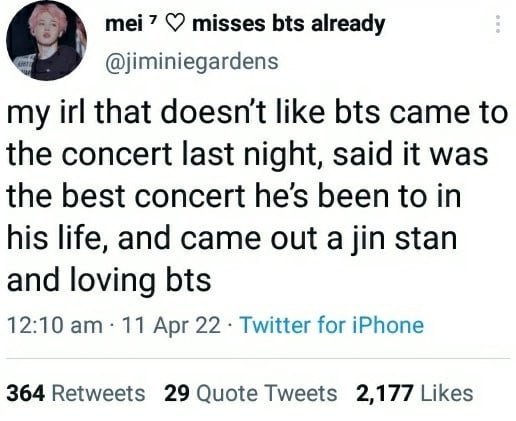View the 29 Quote Tweets

point(250,393)
